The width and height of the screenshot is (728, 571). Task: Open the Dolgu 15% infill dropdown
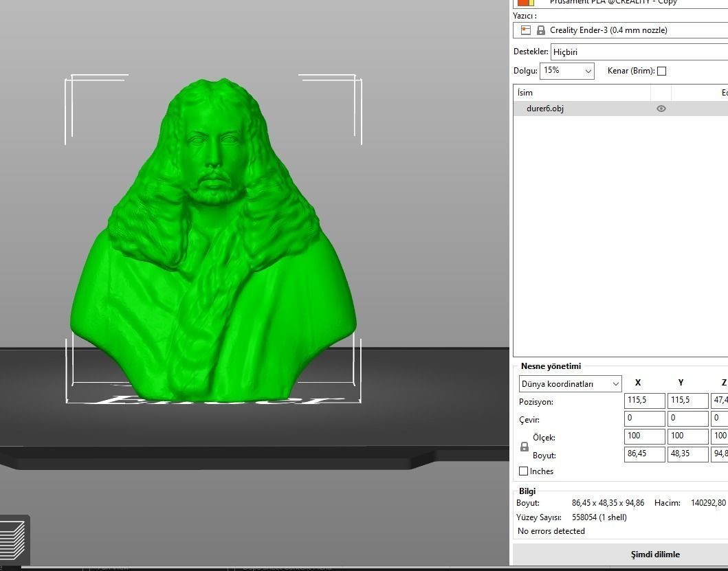pos(566,71)
